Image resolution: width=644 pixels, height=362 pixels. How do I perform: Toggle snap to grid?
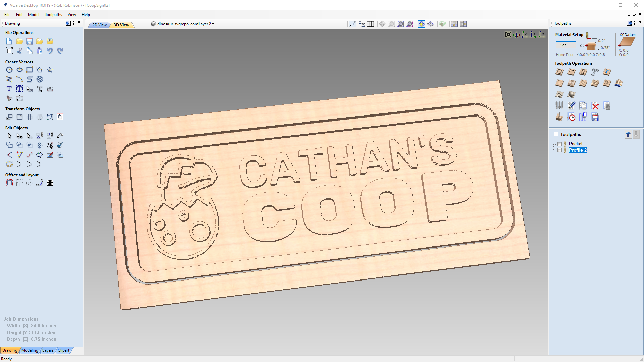371,24
